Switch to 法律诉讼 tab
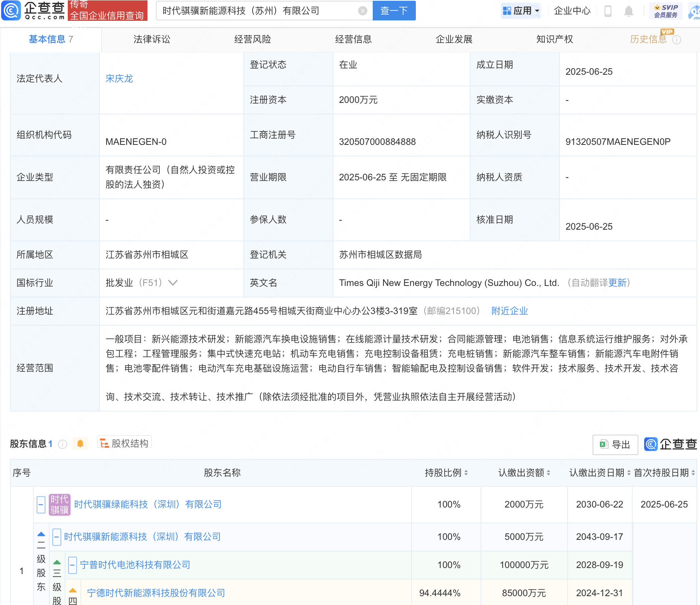Screen dimensions: 700x605 click(x=152, y=39)
